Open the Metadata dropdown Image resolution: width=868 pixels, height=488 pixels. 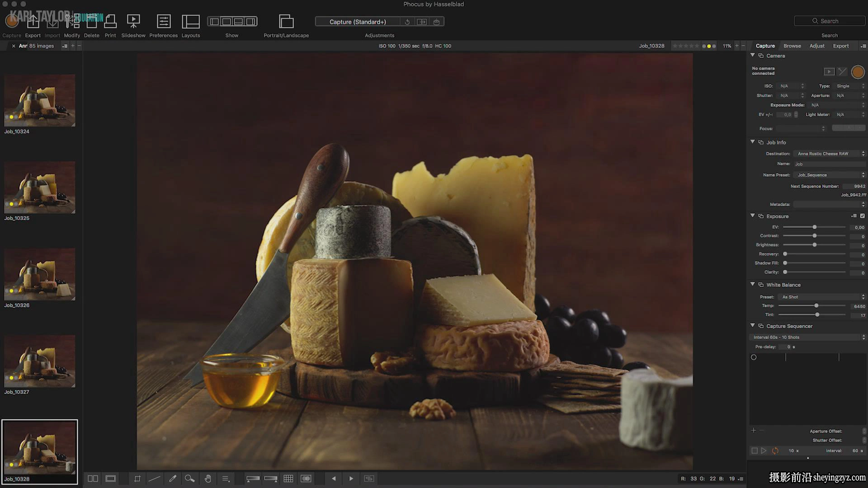pyautogui.click(x=830, y=204)
